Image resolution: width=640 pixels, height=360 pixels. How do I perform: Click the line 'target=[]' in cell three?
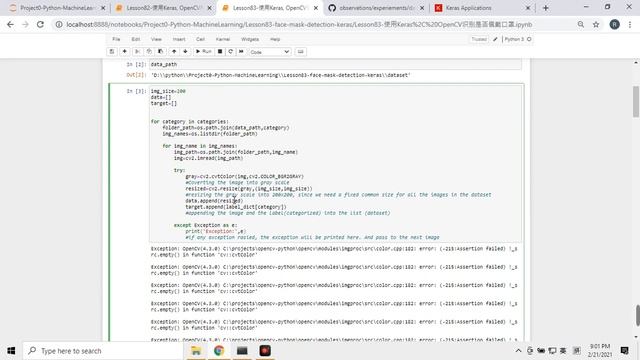(164, 103)
